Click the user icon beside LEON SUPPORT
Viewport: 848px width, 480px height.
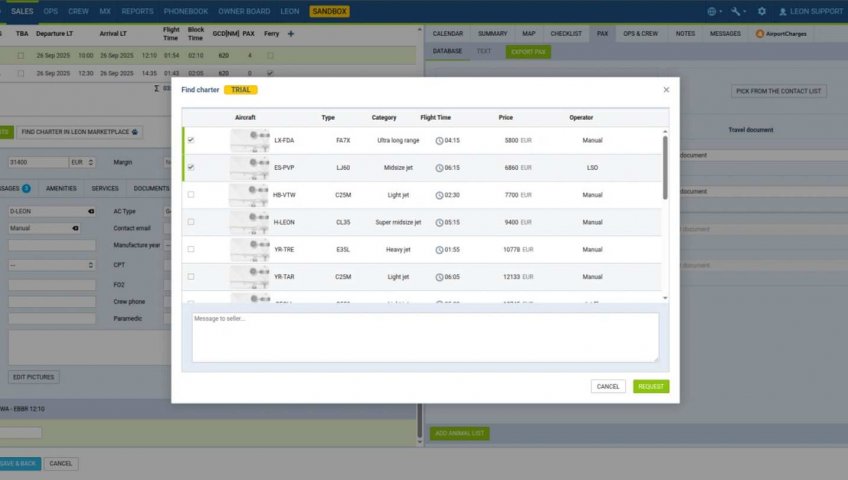(x=784, y=11)
